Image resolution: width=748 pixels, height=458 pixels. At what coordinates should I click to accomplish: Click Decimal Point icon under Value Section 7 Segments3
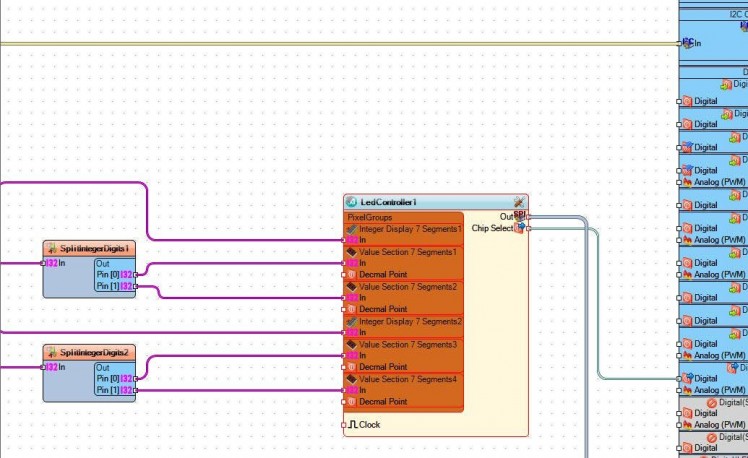point(352,367)
